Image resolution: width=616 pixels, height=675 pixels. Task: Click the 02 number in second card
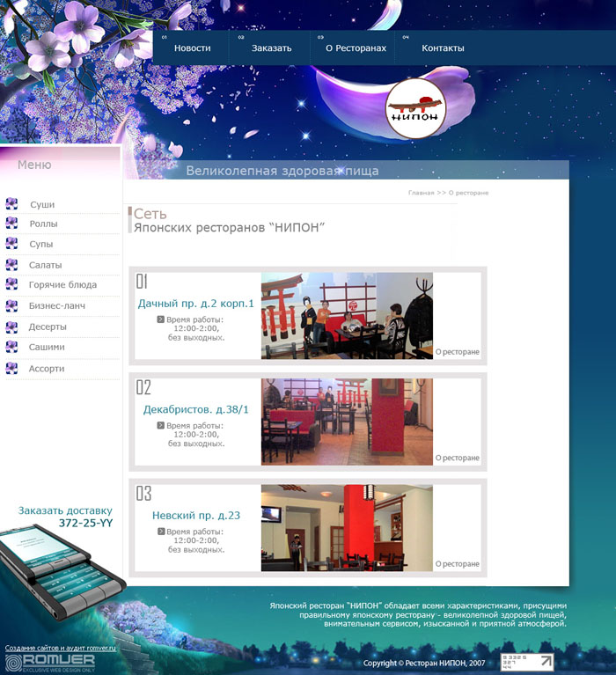pos(143,387)
